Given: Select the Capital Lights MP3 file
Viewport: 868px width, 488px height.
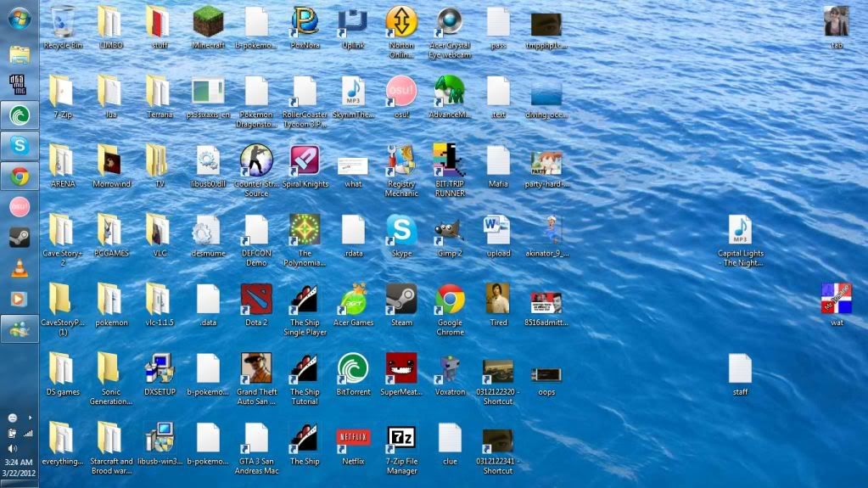Looking at the screenshot, I should [x=740, y=230].
